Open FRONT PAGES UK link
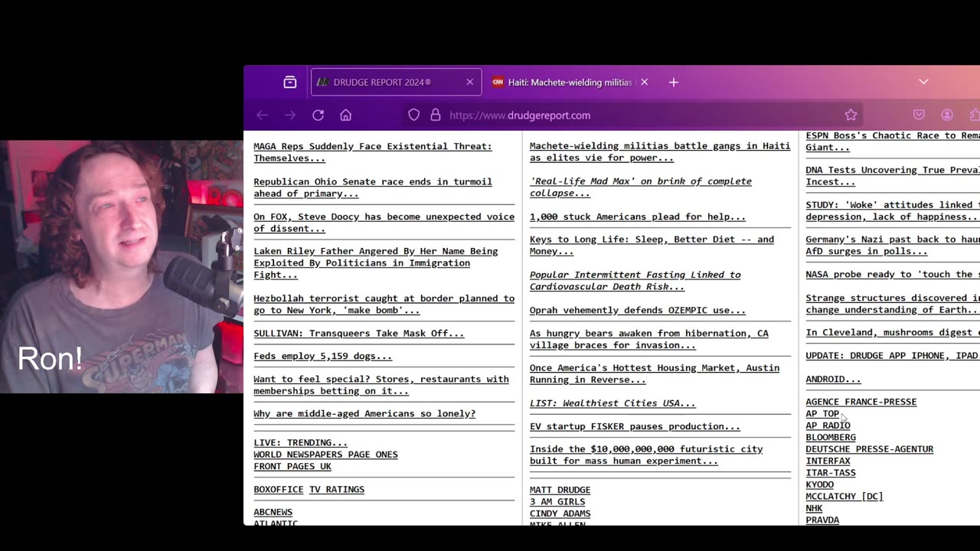Viewport: 980px width, 551px height. tap(292, 467)
